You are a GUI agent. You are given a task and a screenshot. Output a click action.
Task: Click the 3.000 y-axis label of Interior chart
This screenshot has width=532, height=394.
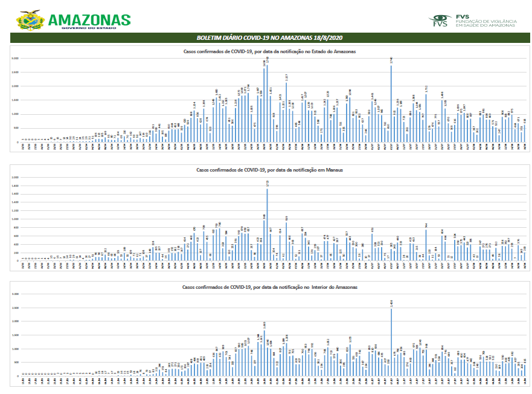pyautogui.click(x=16, y=294)
